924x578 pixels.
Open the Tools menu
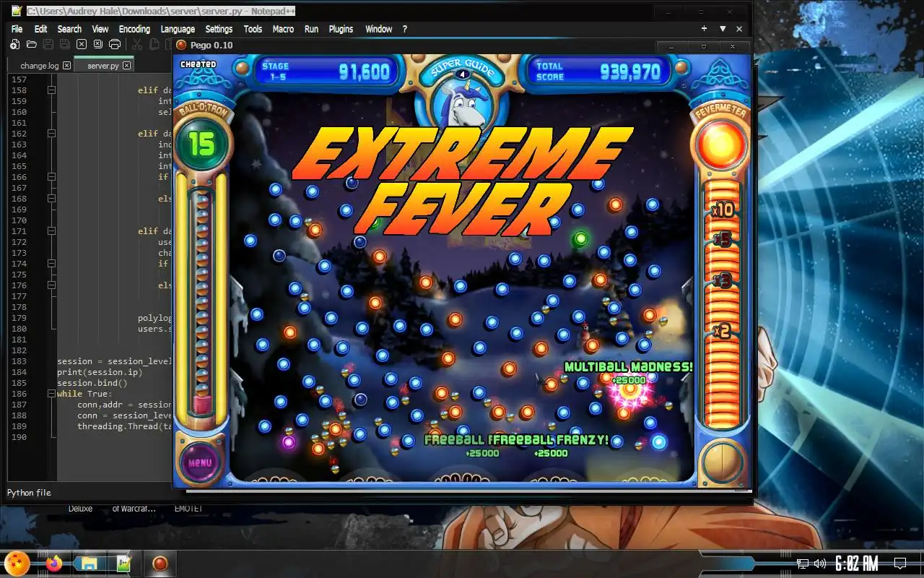(x=253, y=29)
